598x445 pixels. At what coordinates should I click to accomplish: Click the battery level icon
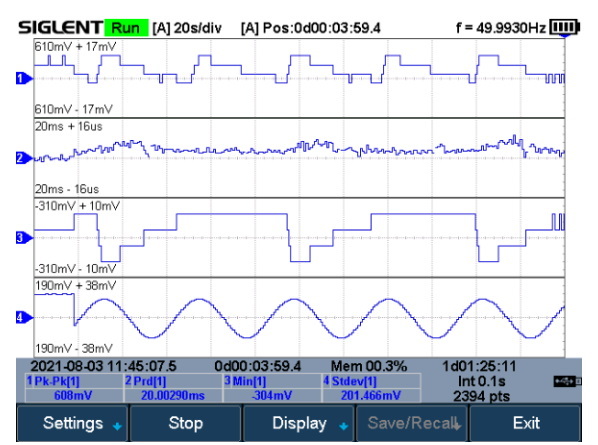tap(565, 27)
